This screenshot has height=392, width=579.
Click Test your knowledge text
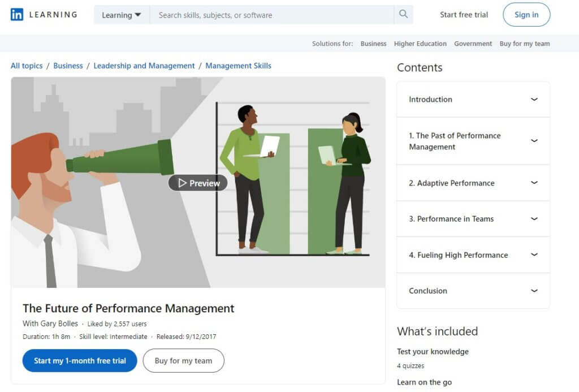[433, 351]
